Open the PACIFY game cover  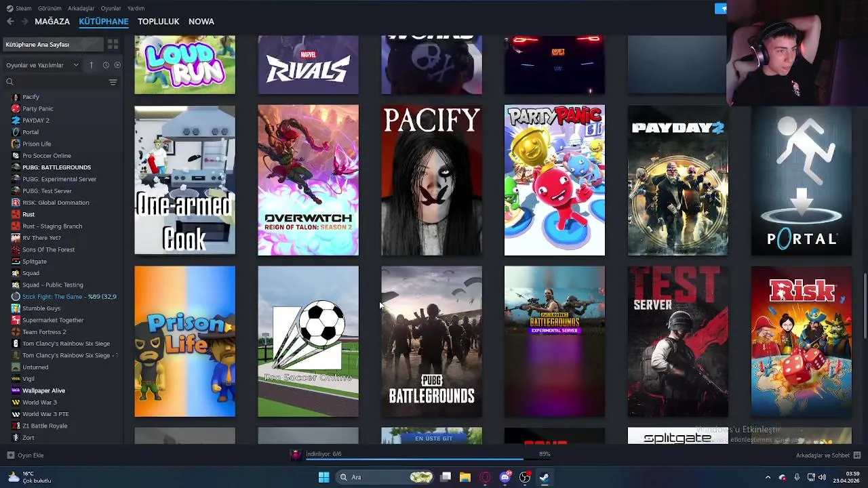click(x=431, y=180)
